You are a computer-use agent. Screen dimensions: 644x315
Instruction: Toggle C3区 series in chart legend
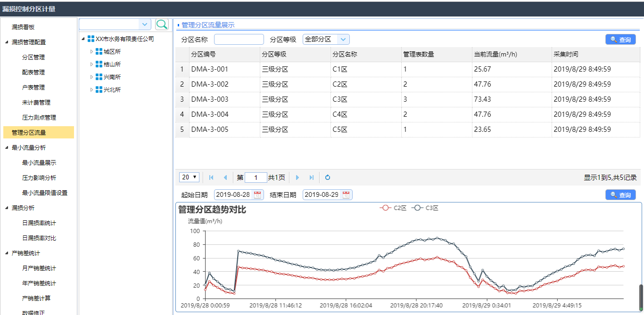click(425, 208)
